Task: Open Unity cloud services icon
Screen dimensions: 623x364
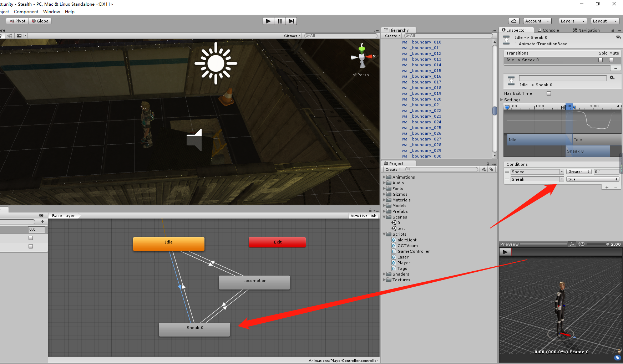Action: pos(514,21)
